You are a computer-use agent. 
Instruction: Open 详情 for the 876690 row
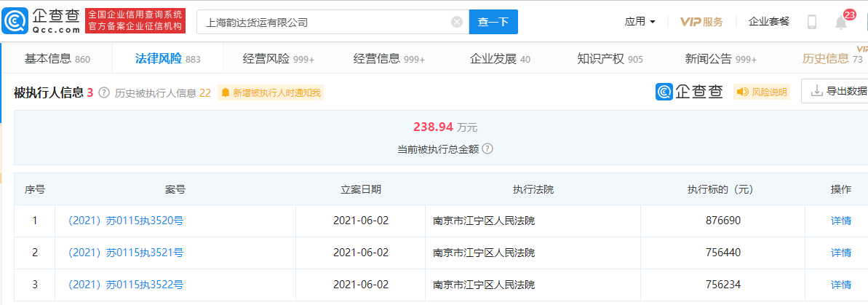[841, 221]
